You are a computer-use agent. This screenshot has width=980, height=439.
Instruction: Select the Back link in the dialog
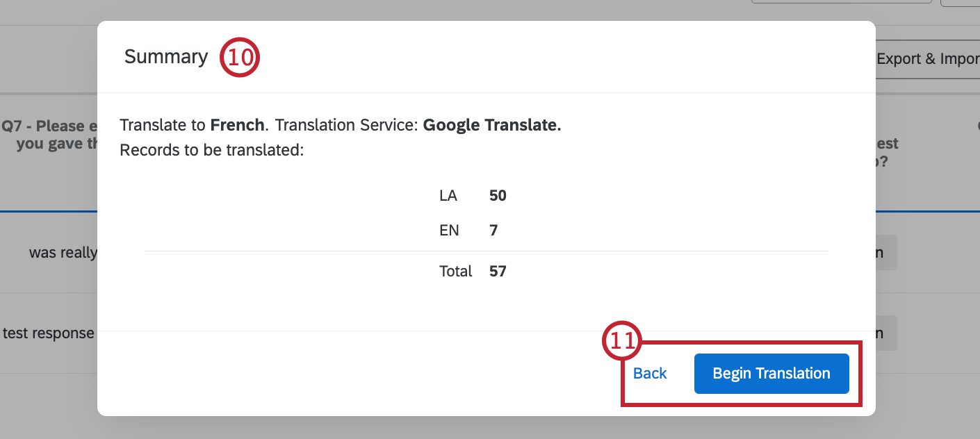648,373
